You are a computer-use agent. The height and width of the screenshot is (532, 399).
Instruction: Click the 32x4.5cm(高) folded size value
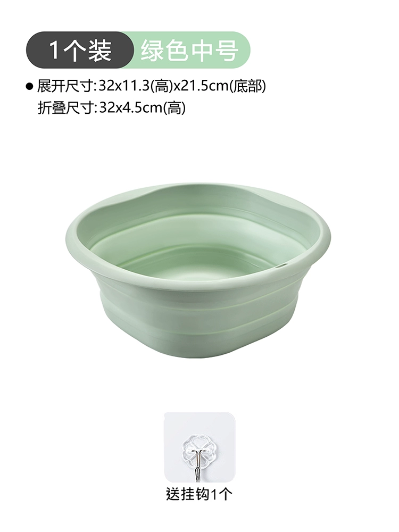(x=143, y=109)
